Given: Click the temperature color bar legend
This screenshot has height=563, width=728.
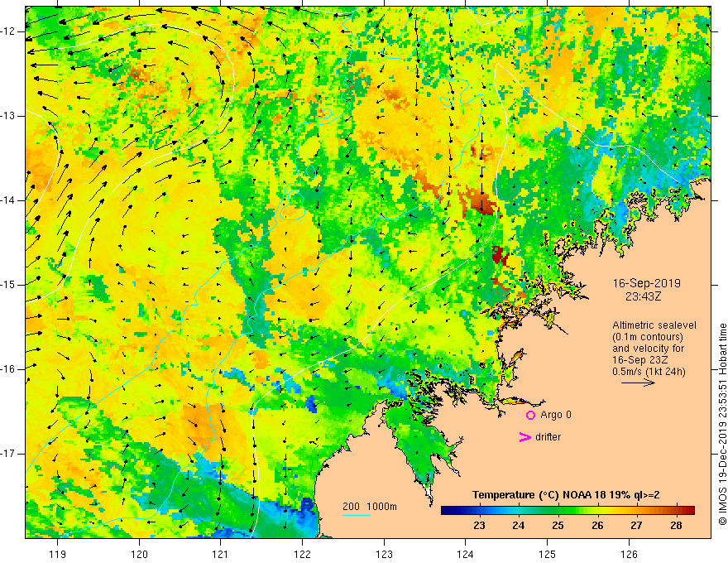Looking at the screenshot, I should click(x=568, y=510).
